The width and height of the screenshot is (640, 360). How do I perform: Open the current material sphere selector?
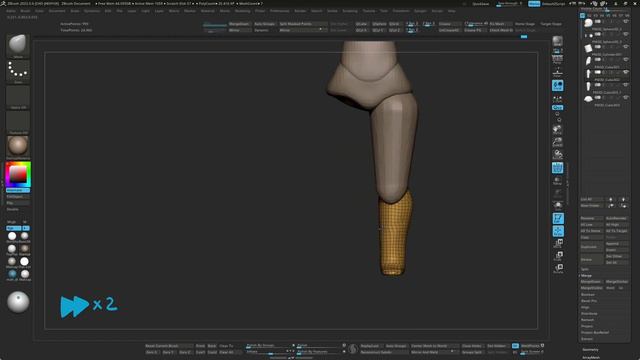tap(18, 147)
